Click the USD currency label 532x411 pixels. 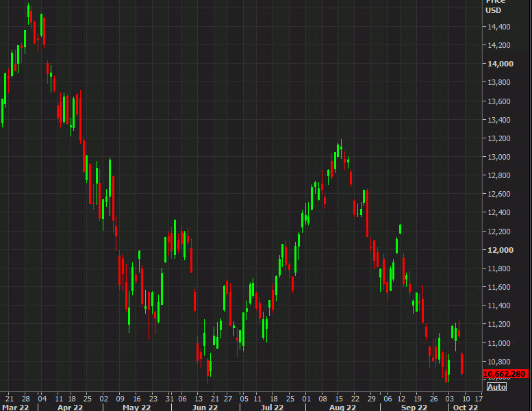494,10
